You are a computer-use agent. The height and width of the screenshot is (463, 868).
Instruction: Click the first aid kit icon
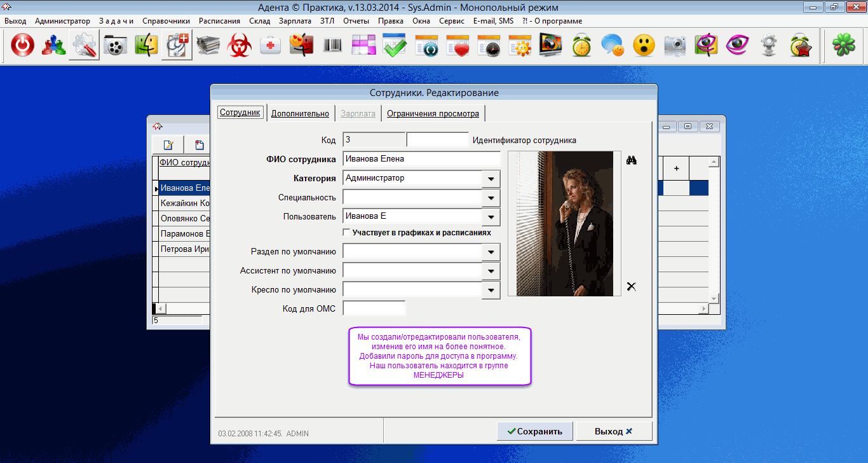coord(271,45)
